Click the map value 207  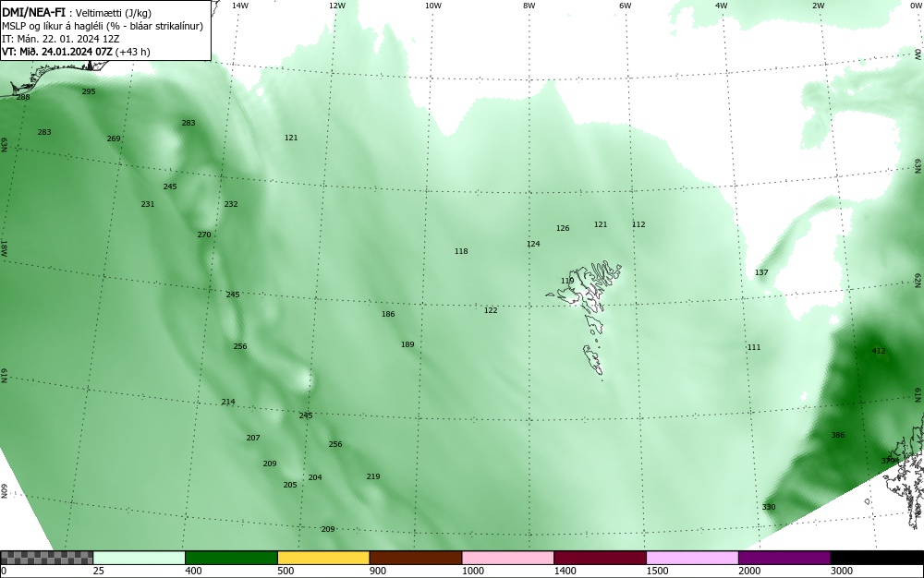point(253,438)
